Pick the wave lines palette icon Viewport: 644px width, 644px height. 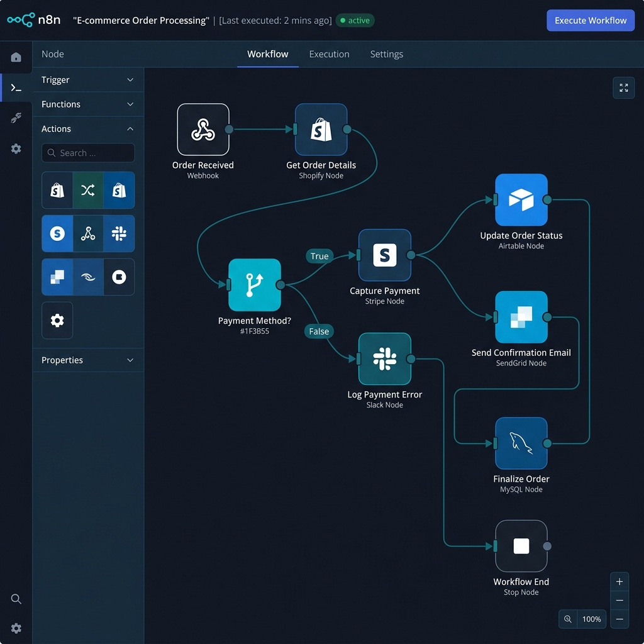tap(88, 277)
